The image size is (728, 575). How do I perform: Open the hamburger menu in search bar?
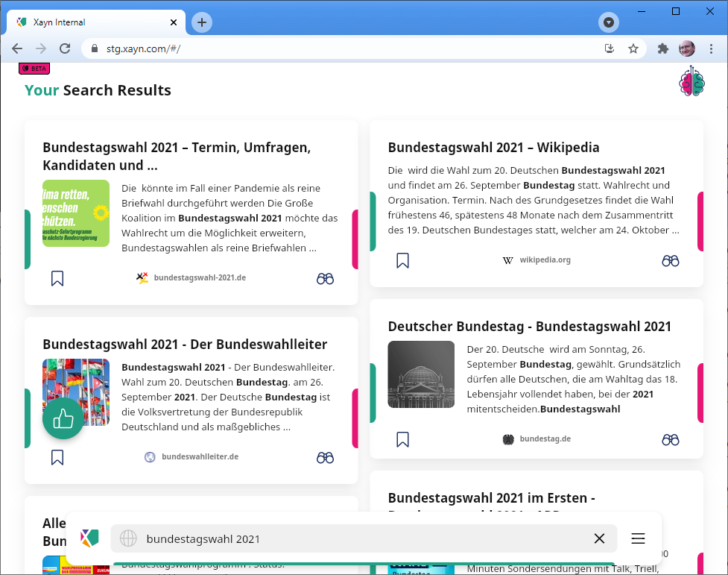coord(638,538)
